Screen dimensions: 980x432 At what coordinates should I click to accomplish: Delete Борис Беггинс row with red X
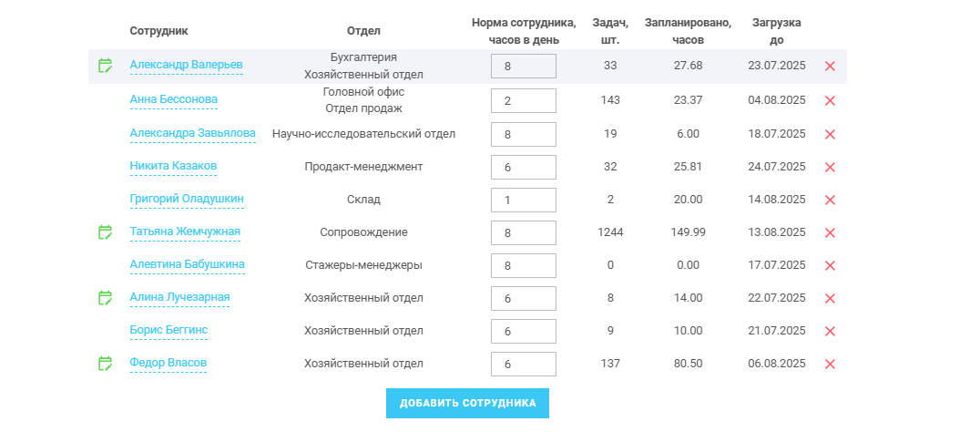pos(830,332)
